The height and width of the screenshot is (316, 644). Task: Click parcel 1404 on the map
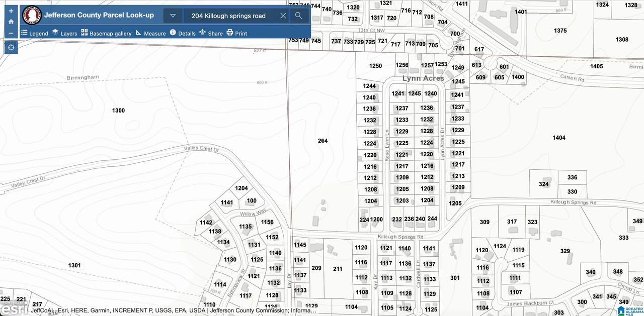(x=558, y=138)
